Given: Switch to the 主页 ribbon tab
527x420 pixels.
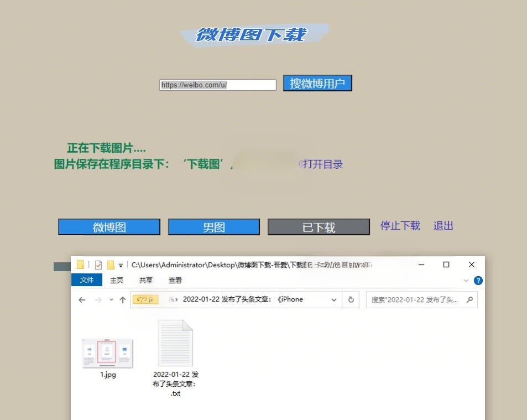Looking at the screenshot, I should (x=117, y=281).
